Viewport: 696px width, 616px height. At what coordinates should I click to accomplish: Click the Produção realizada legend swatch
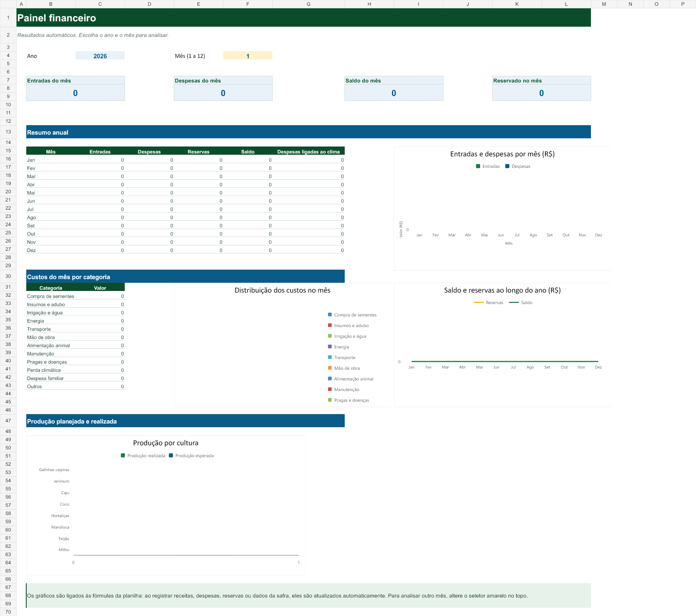123,456
